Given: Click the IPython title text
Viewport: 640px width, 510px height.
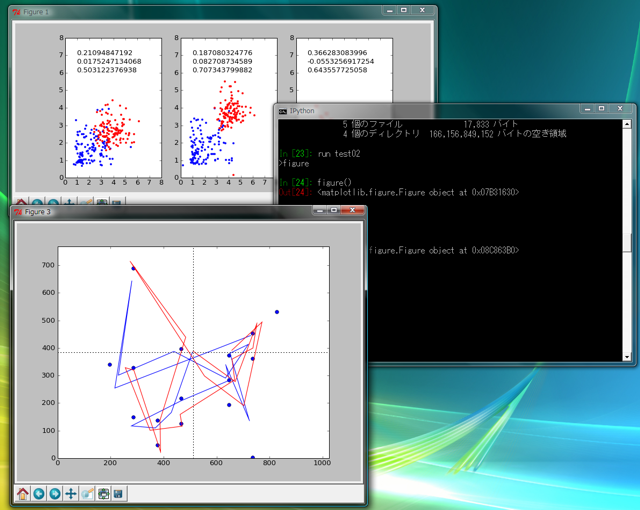Looking at the screenshot, I should coord(302,111).
